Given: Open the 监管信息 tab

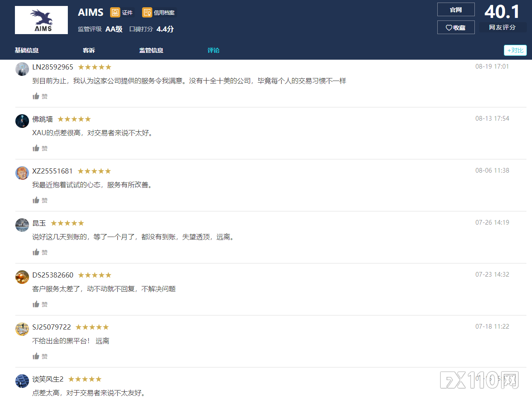Looking at the screenshot, I should click(x=151, y=50).
